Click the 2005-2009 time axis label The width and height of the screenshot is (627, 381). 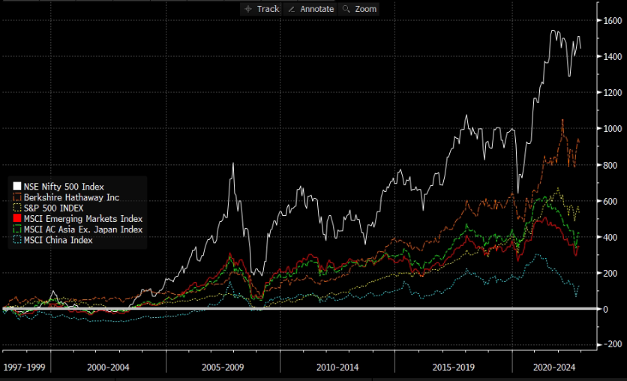pos(223,367)
